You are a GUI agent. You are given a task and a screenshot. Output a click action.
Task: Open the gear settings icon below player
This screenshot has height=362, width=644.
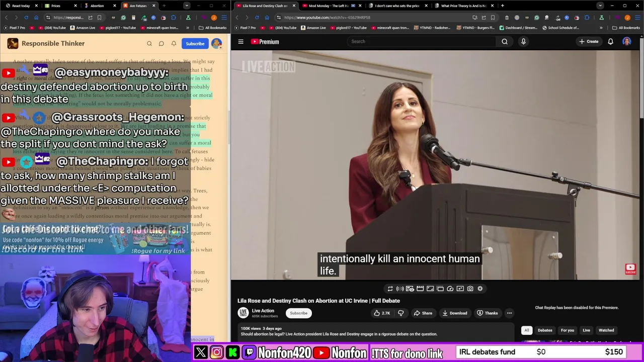point(480,289)
